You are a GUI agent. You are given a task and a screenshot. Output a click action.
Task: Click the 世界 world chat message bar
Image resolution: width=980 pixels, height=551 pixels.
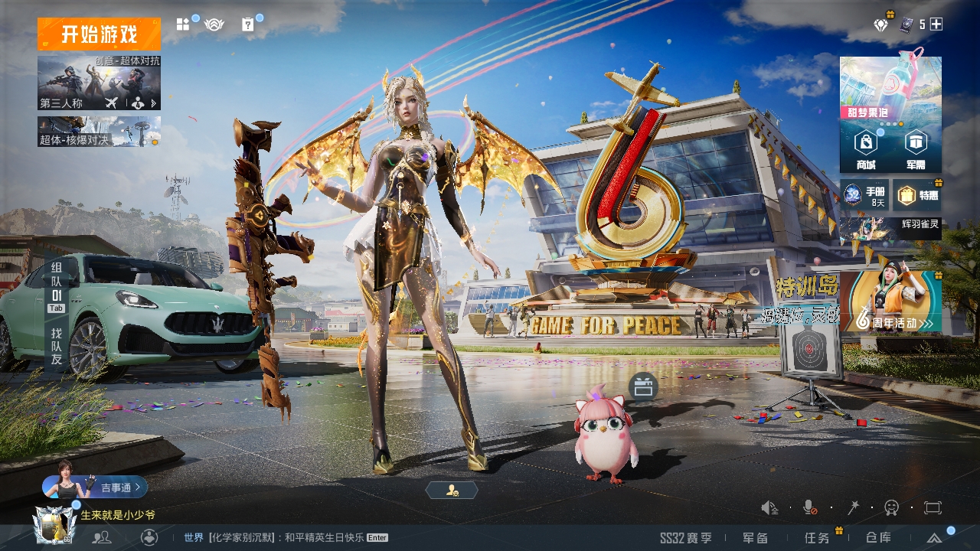click(286, 538)
